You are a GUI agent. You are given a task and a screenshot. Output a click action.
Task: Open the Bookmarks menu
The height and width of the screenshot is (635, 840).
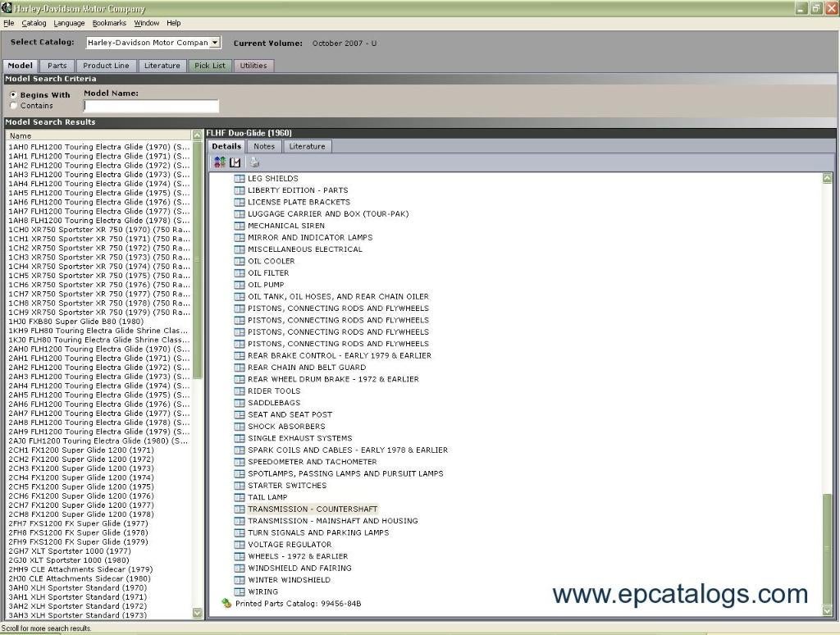(109, 23)
